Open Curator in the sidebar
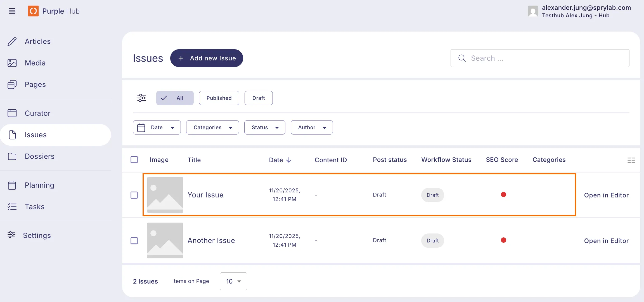Image resolution: width=644 pixels, height=302 pixels. 38,113
